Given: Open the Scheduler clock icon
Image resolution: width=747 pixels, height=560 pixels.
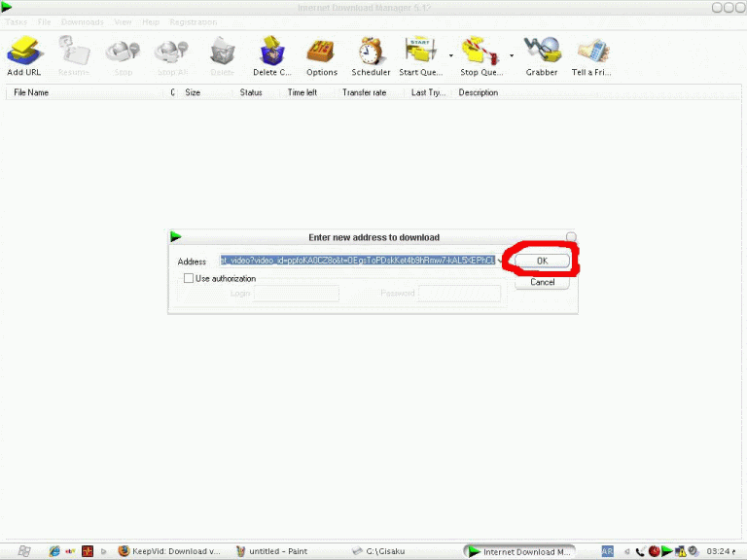Looking at the screenshot, I should 371,52.
